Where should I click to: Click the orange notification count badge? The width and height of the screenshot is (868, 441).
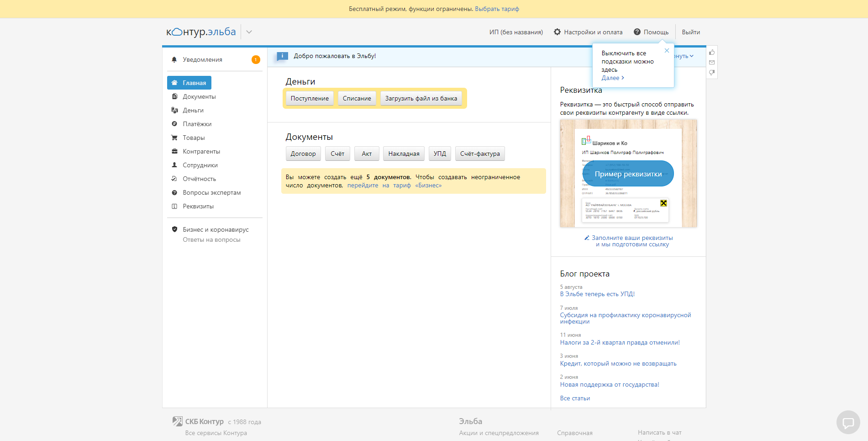(256, 59)
